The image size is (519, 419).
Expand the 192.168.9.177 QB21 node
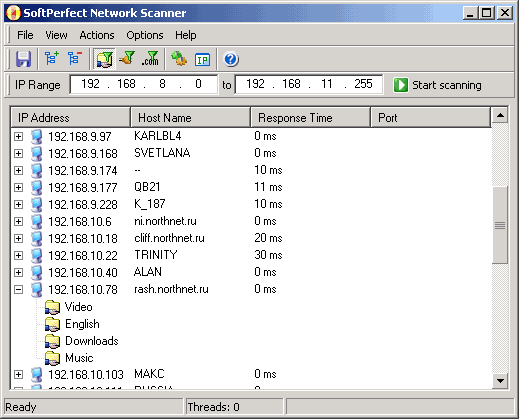pos(19,187)
